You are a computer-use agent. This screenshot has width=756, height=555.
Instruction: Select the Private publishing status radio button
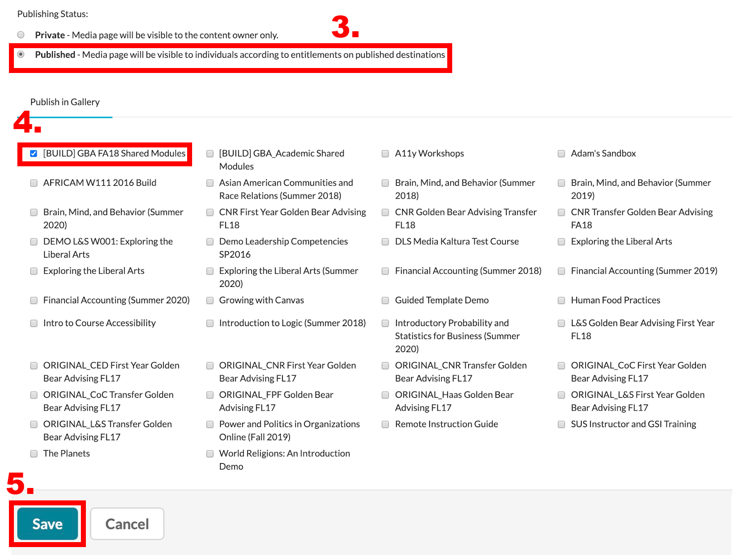click(21, 35)
